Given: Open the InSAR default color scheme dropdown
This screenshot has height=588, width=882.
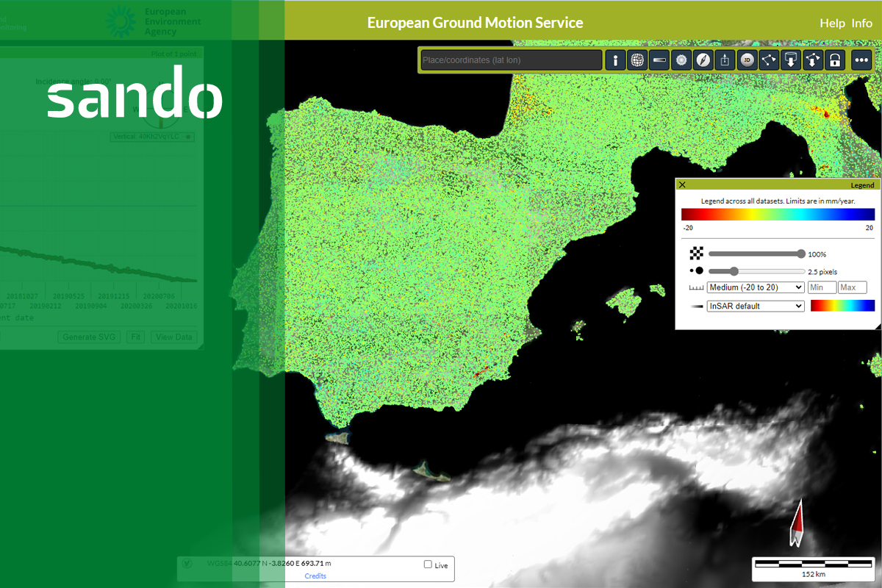Looking at the screenshot, I should [x=756, y=306].
